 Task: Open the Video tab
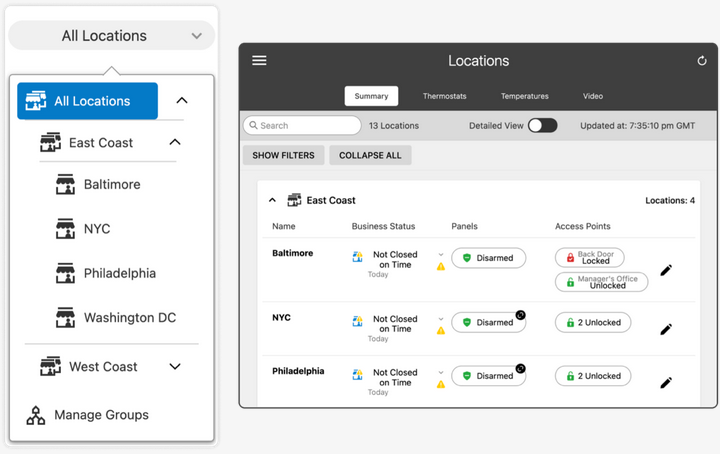[x=593, y=96]
